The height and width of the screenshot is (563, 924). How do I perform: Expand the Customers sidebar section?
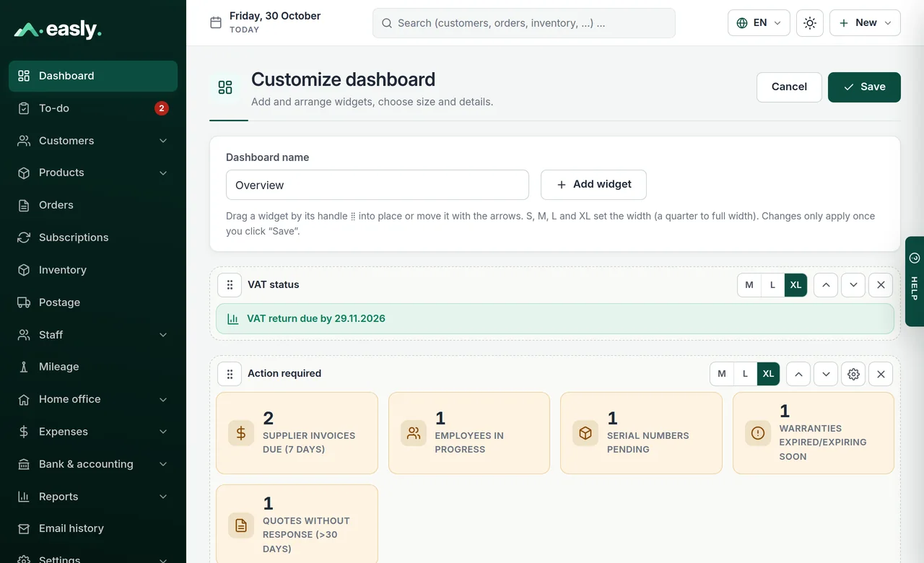(93, 141)
